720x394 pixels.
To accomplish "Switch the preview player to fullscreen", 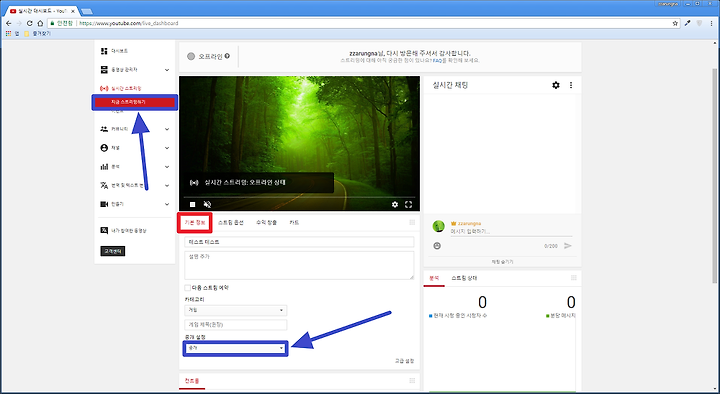I will point(408,204).
